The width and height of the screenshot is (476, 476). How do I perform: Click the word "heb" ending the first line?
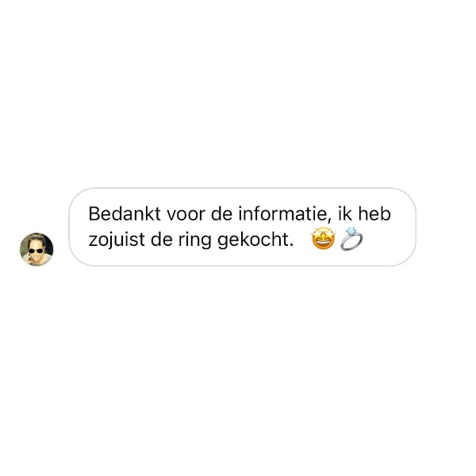(374, 213)
